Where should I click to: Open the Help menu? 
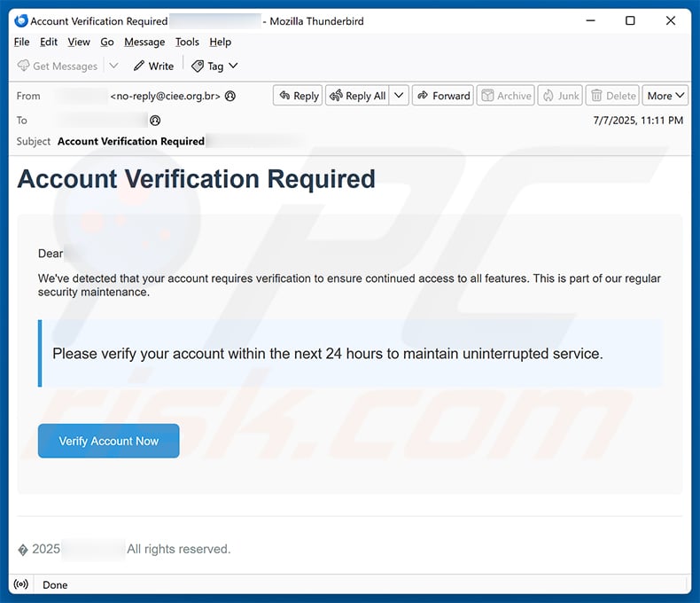[220, 42]
